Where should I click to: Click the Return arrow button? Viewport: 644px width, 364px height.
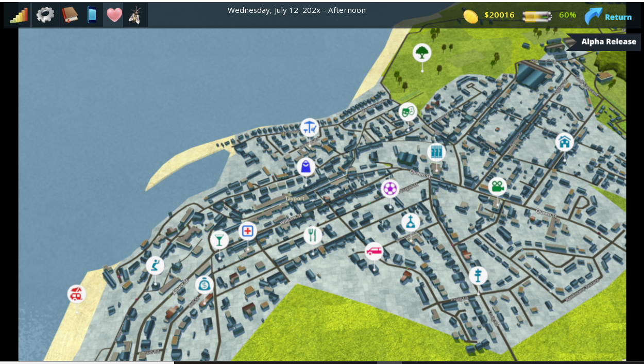(x=608, y=16)
